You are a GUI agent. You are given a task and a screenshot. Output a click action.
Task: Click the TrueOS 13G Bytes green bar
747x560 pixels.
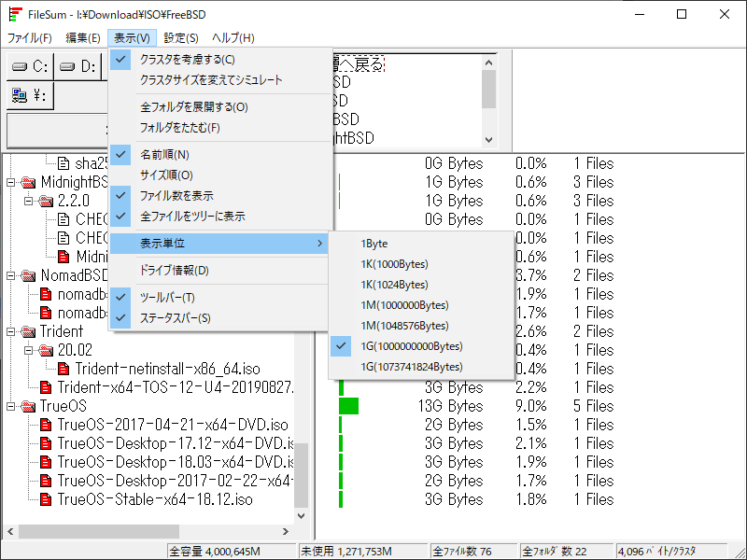pos(348,406)
